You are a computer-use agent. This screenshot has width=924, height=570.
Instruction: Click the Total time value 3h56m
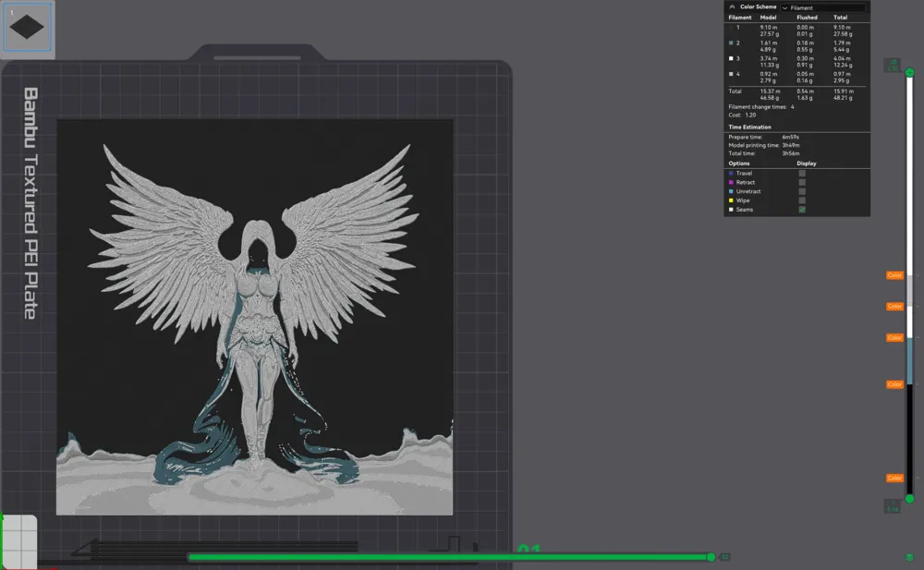click(x=791, y=154)
